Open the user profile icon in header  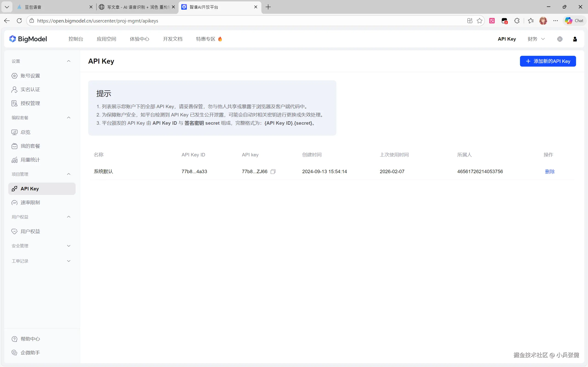click(x=575, y=39)
